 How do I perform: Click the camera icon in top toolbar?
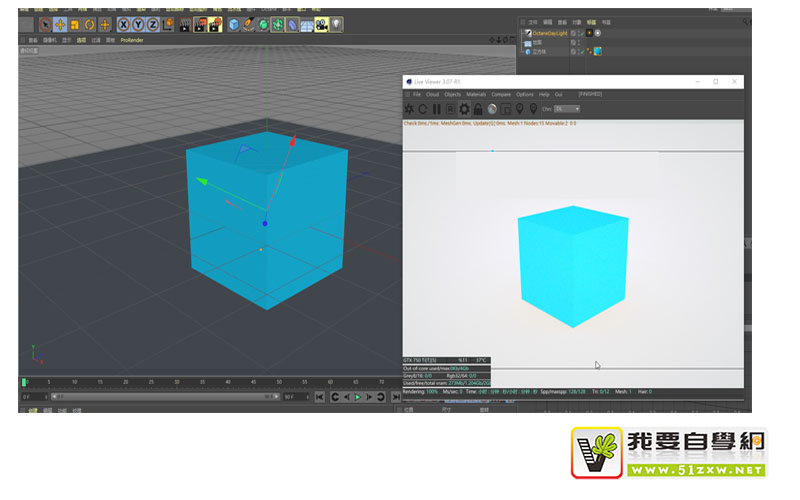pyautogui.click(x=321, y=24)
